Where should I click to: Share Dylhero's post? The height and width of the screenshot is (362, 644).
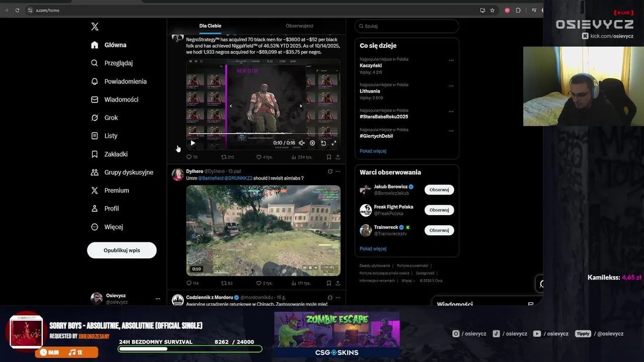coord(338,283)
